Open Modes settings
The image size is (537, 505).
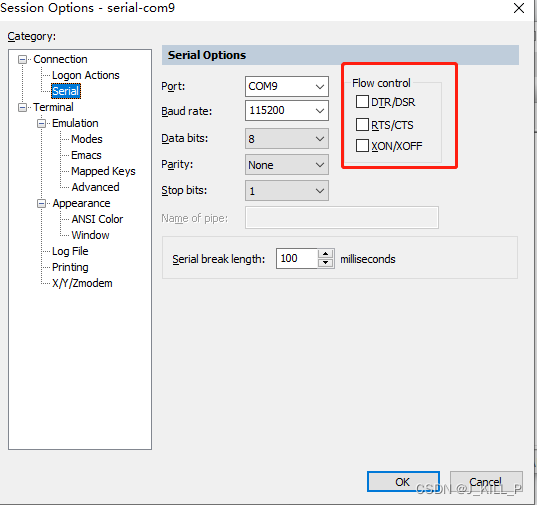coord(87,139)
